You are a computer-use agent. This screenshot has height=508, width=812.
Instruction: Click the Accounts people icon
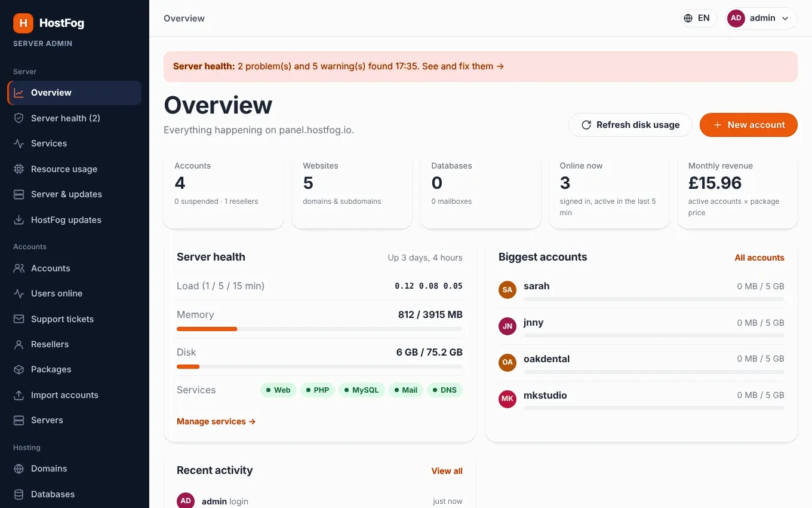(x=19, y=268)
